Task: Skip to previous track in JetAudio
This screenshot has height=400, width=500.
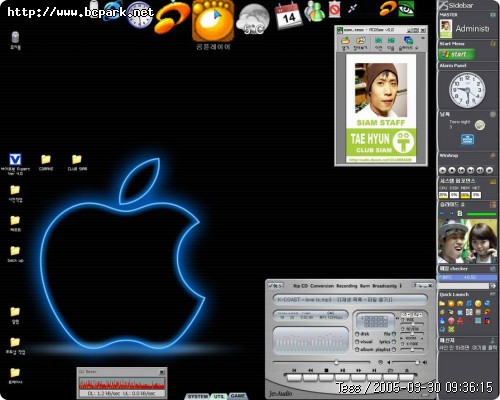Action: point(294,377)
